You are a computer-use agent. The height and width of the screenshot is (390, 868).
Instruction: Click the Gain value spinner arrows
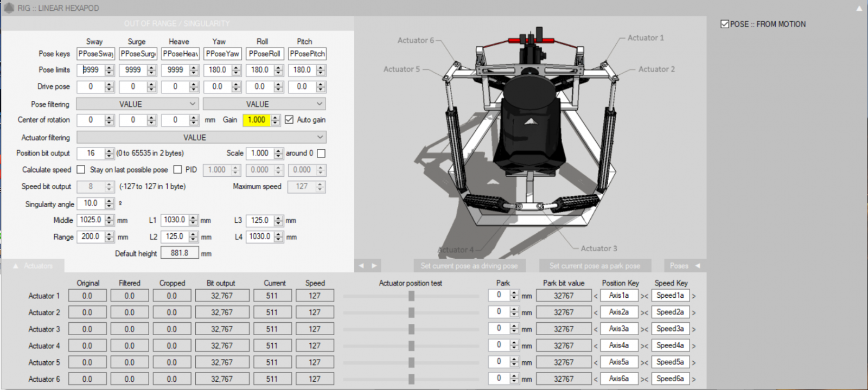[275, 120]
